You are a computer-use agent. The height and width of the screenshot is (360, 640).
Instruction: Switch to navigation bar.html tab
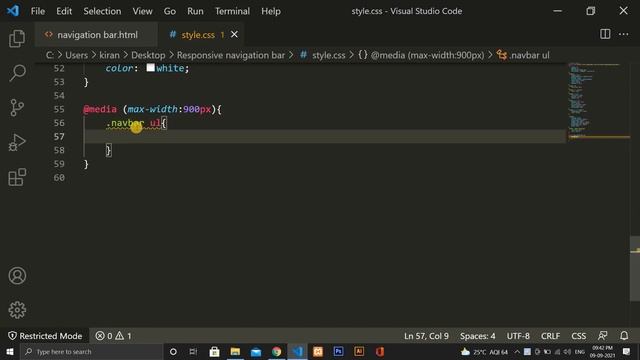click(96, 35)
